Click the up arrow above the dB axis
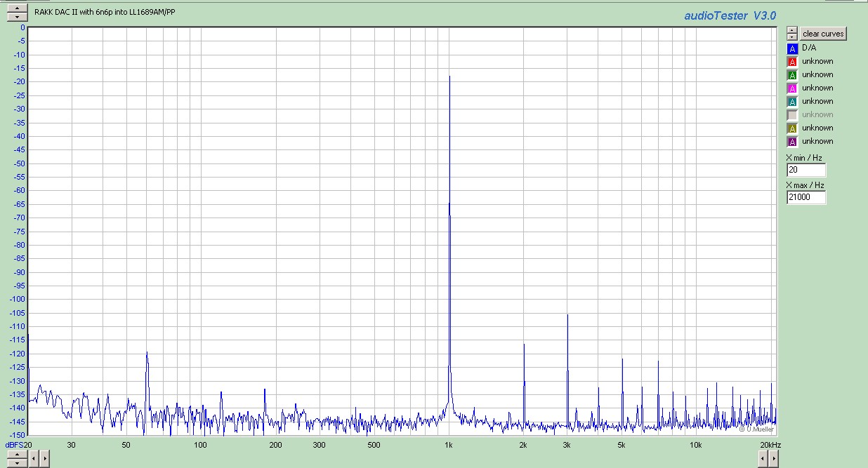 (17, 9)
